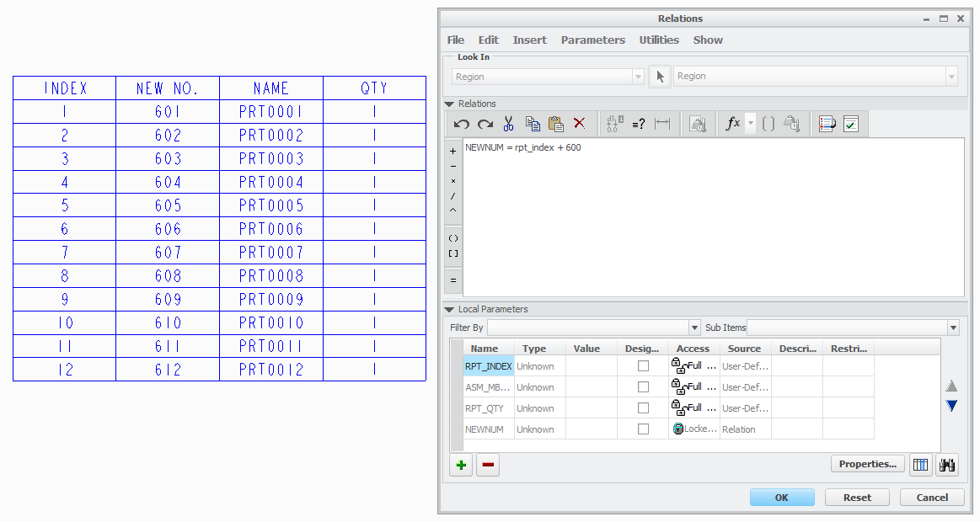Image resolution: width=980 pixels, height=522 pixels.
Task: Undo the last relation edit
Action: (461, 124)
